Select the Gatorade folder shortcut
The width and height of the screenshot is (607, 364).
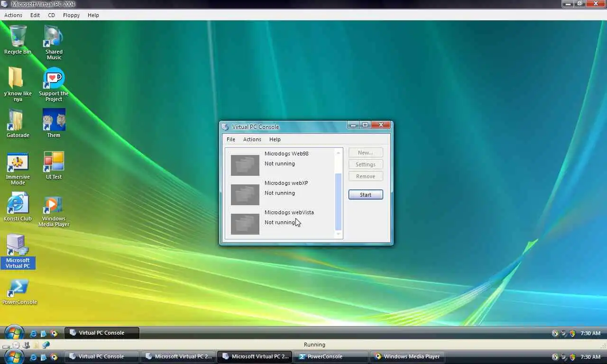tap(18, 123)
